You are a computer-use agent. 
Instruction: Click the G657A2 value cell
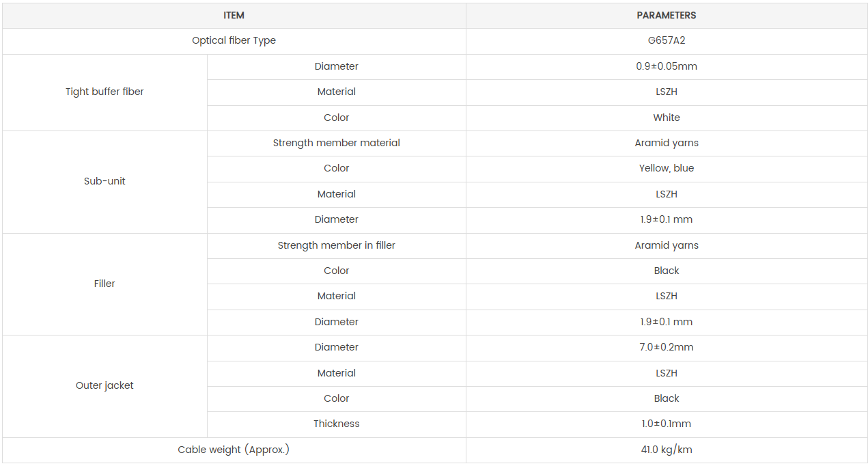click(x=666, y=40)
